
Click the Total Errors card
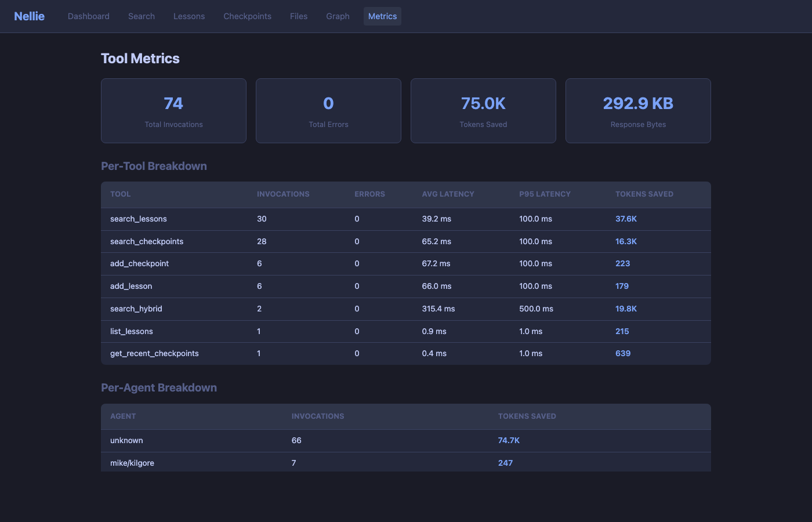click(x=328, y=111)
